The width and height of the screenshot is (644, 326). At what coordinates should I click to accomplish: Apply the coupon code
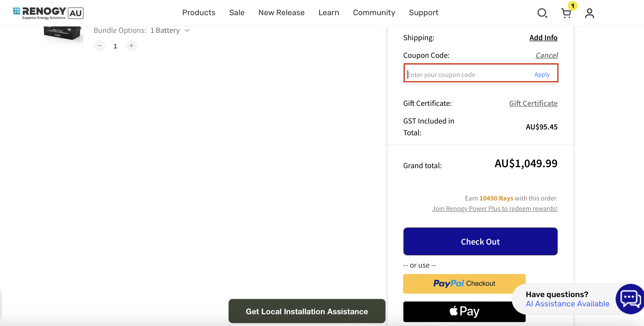542,74
